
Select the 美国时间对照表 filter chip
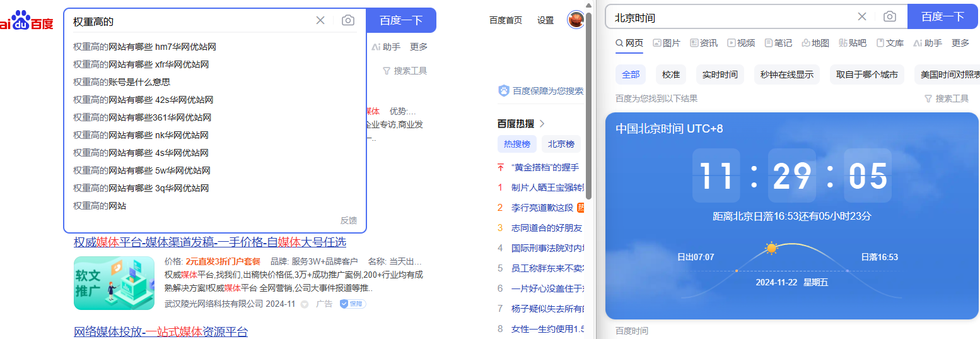[x=947, y=74]
